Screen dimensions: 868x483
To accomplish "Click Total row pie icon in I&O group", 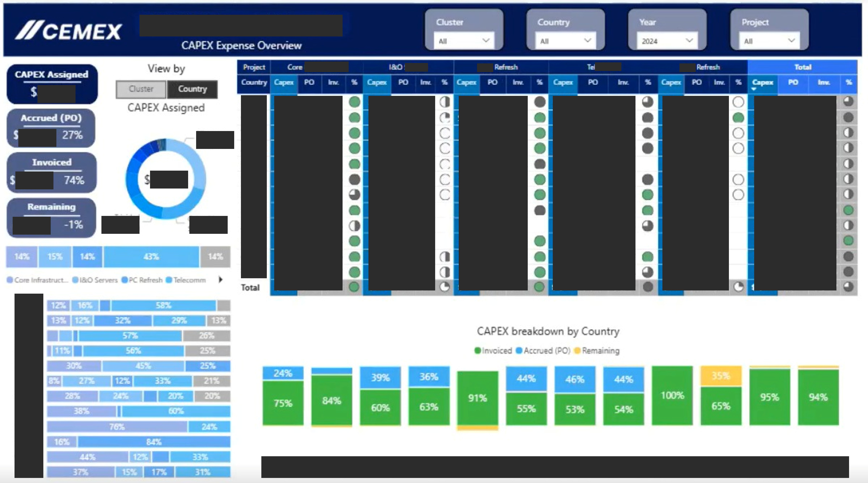I will point(445,287).
